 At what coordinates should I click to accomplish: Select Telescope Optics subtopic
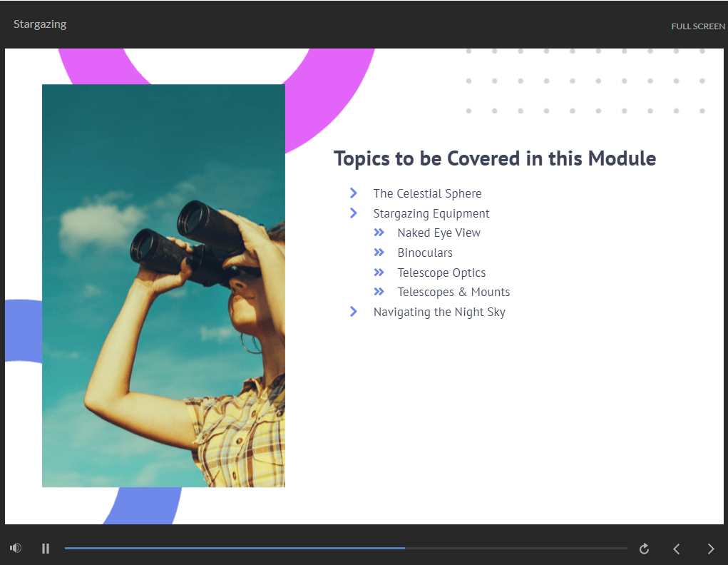(441, 273)
